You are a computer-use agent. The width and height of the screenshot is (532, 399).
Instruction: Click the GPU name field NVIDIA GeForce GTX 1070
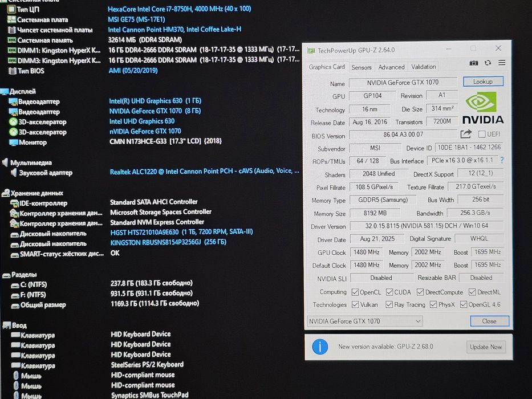tap(403, 83)
